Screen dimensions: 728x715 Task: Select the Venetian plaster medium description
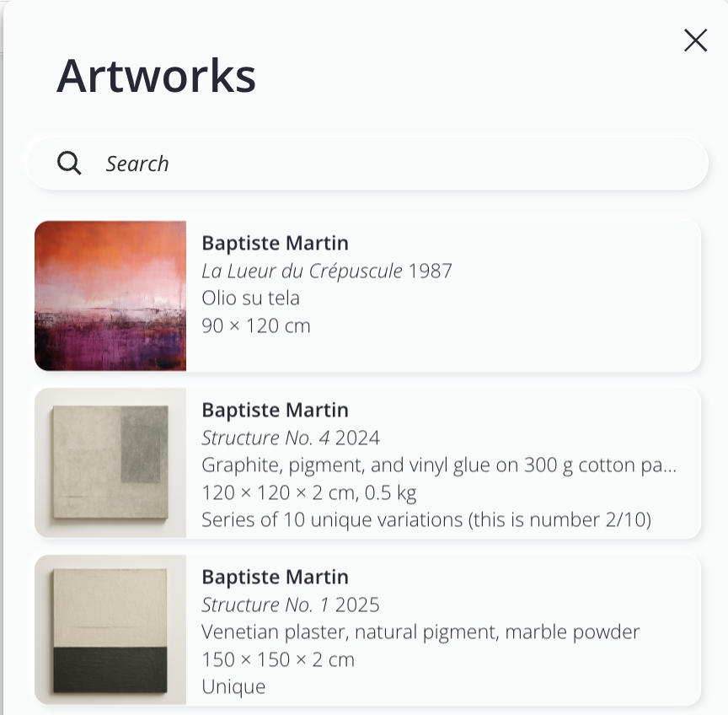point(420,632)
